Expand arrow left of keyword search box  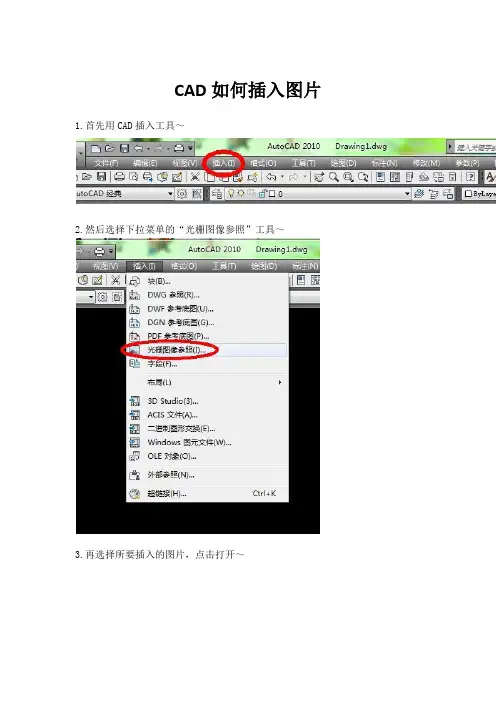pos(450,146)
